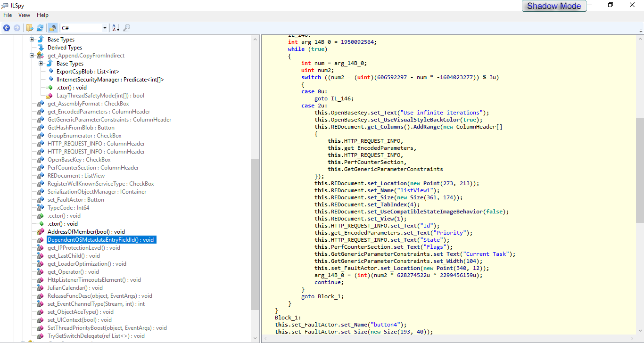This screenshot has height=343, width=644.
Task: Collapse the get_Append.CopyFromIndirect node
Action: [32, 56]
